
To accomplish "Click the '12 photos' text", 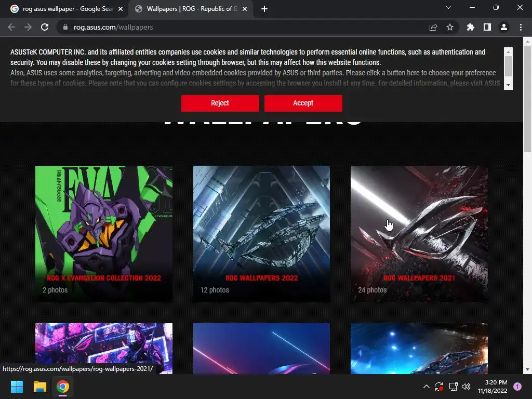I will click(215, 290).
